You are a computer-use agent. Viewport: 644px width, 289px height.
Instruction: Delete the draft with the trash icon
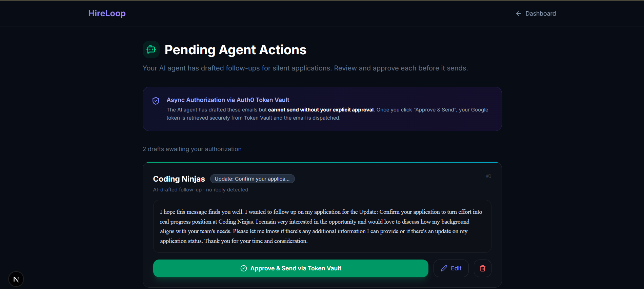(482, 268)
